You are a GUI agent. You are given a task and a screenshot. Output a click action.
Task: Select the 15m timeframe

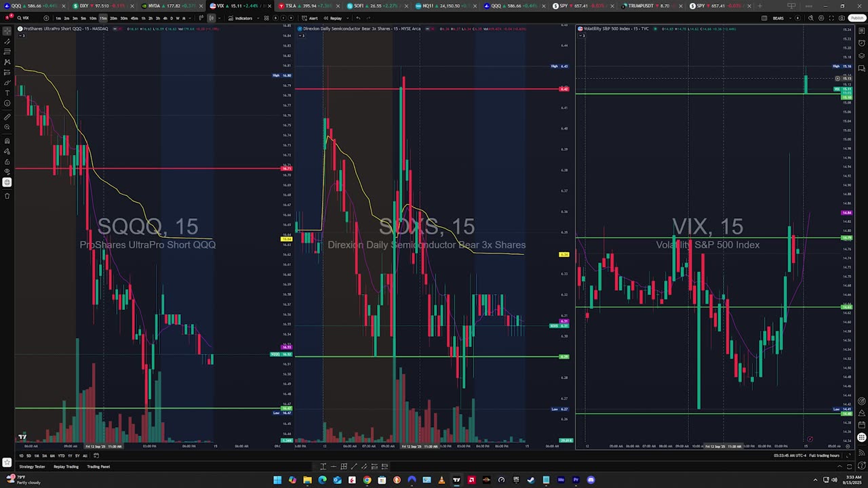(103, 18)
